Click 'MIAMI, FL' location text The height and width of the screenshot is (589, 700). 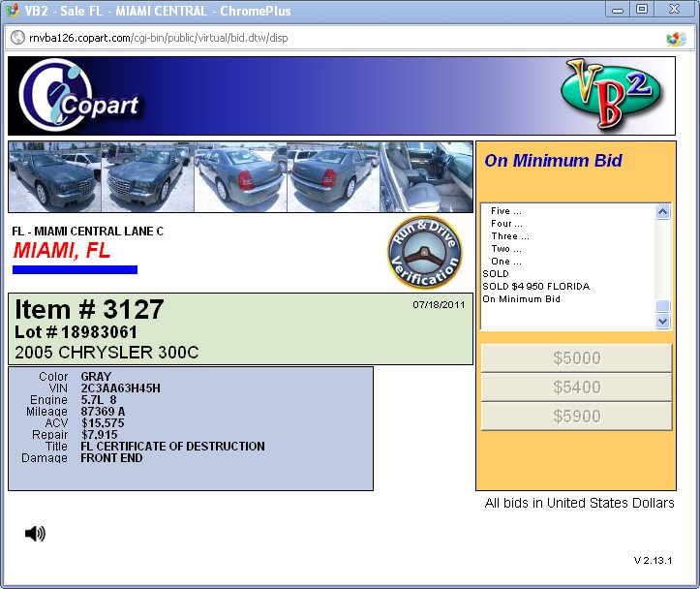point(62,250)
